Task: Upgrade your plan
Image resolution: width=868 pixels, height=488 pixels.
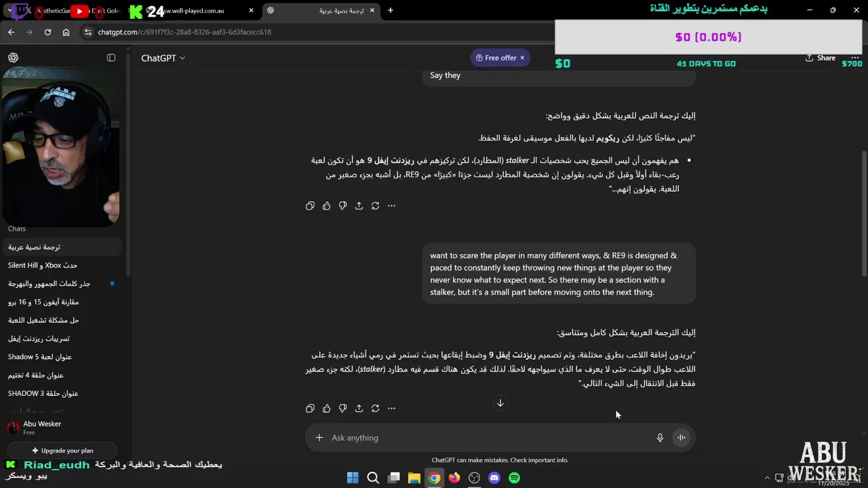Action: pos(62,451)
